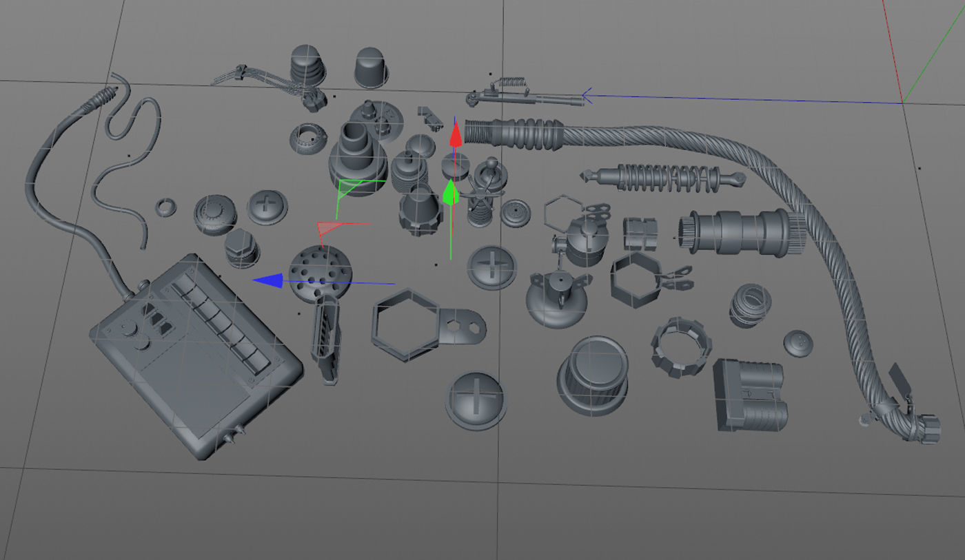Screen dimensions: 965x560
Task: Select the control box with button row
Action: pyautogui.click(x=196, y=355)
